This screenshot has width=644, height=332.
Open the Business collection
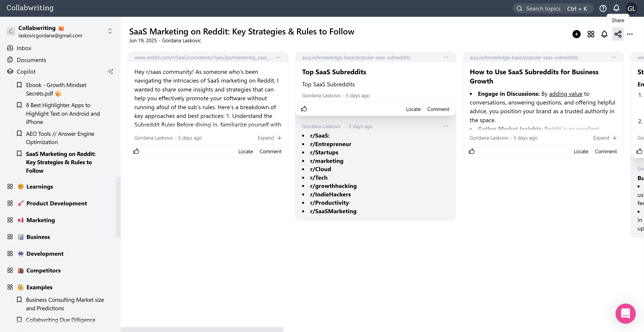[x=38, y=237]
